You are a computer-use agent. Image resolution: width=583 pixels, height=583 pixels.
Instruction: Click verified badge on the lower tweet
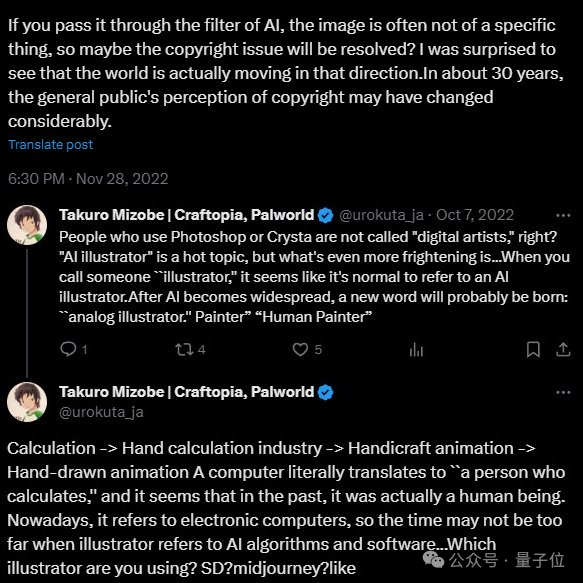point(326,392)
